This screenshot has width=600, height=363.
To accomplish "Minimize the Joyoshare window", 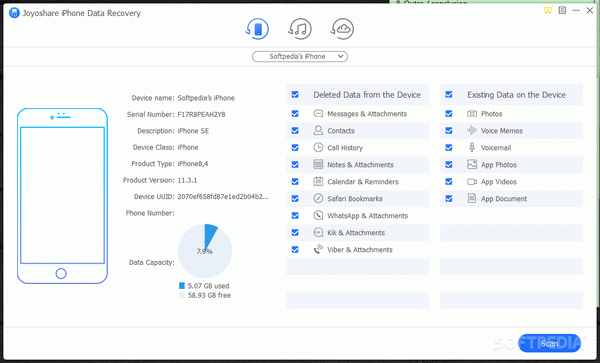I will click(x=576, y=10).
